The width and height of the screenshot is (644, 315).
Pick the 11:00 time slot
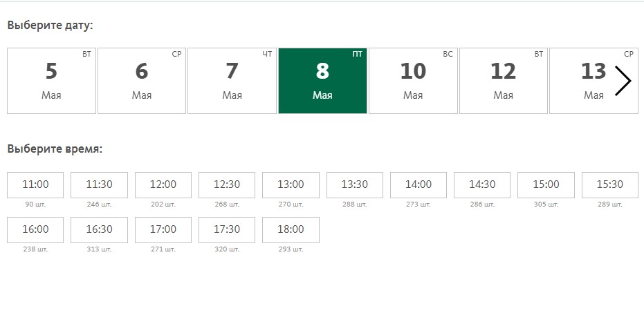pyautogui.click(x=35, y=185)
